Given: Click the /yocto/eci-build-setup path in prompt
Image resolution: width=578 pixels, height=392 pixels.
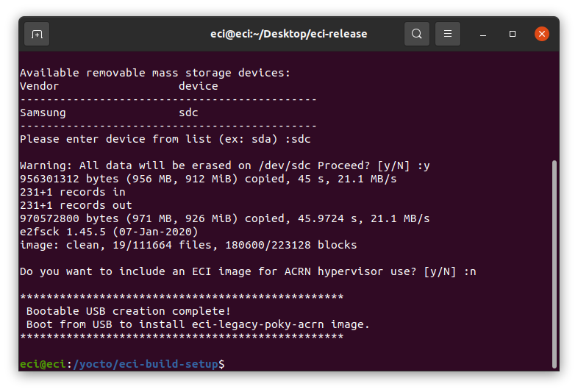Looking at the screenshot, I should [146, 364].
